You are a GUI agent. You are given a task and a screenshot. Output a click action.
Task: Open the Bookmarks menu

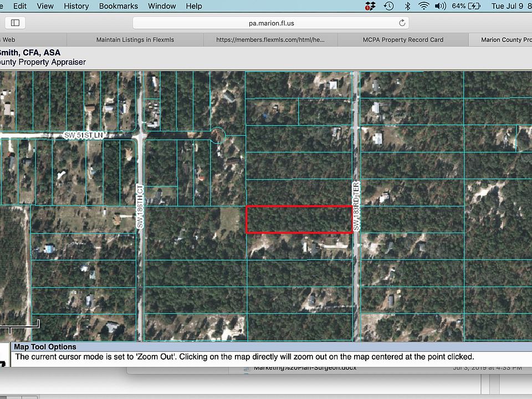tap(117, 6)
